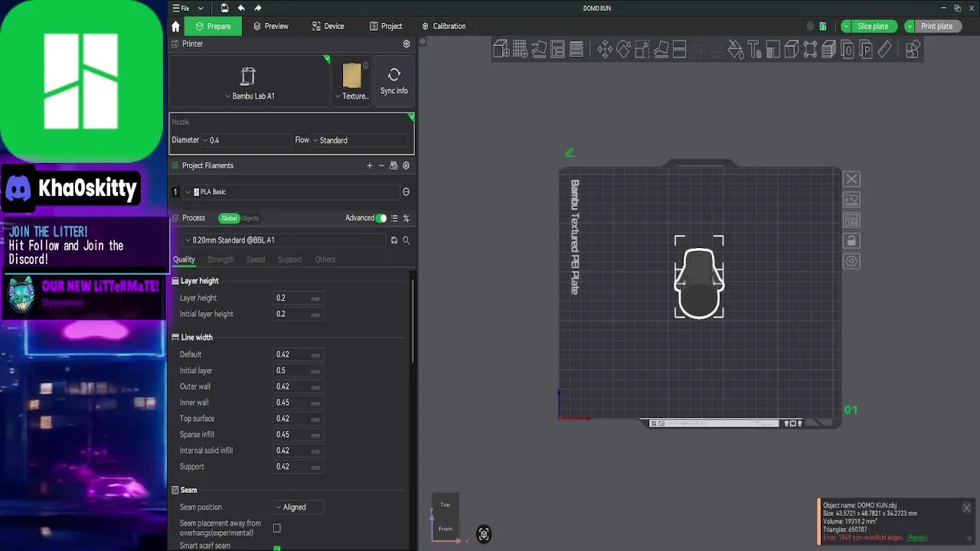The width and height of the screenshot is (980, 551).
Task: Open Print plate dropdown arrow
Action: click(x=910, y=26)
